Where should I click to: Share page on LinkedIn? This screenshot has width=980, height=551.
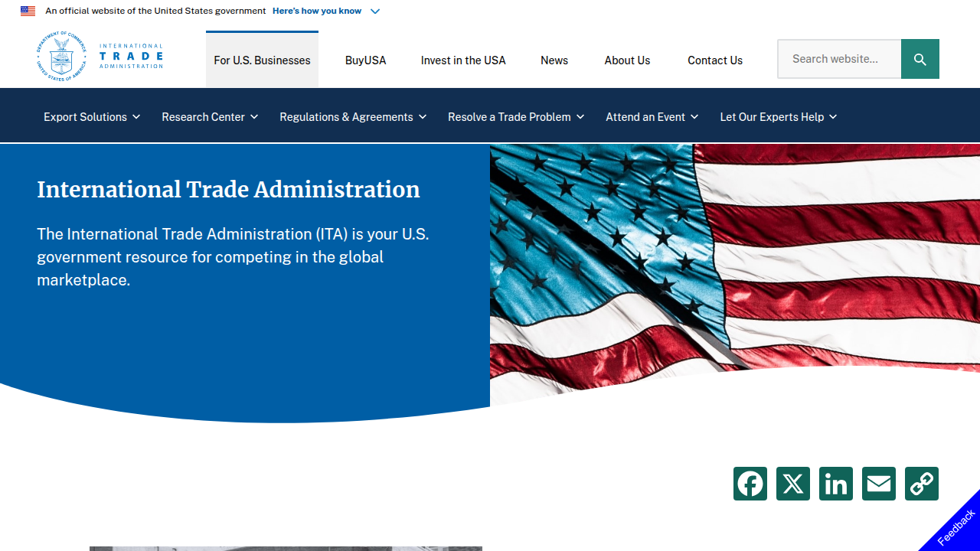(836, 484)
